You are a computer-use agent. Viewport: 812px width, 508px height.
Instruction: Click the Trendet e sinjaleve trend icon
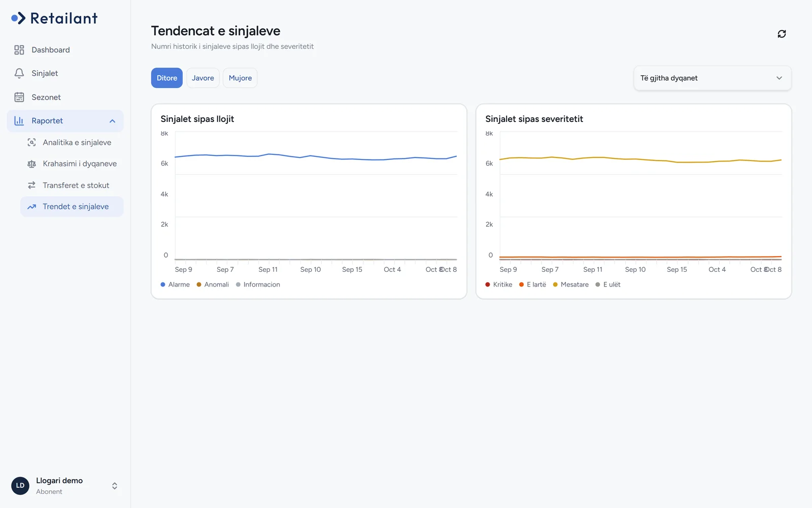[31, 207]
